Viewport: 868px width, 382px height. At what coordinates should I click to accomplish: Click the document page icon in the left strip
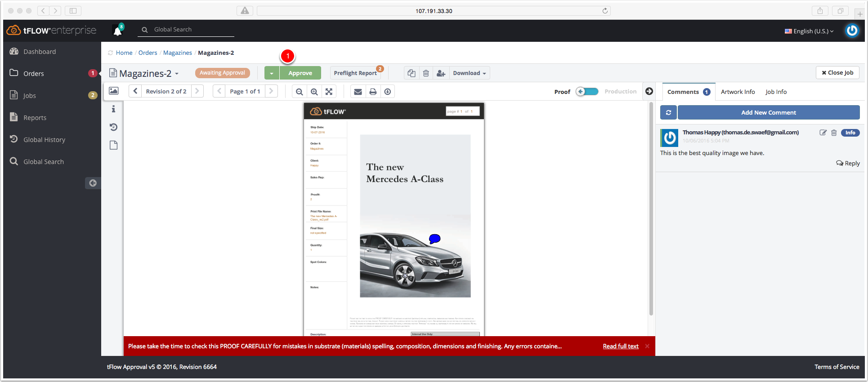113,145
